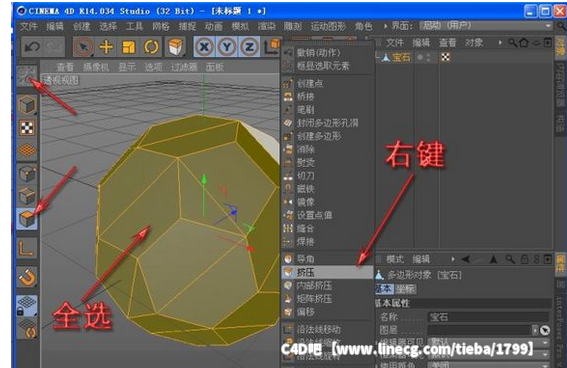567x368 pixels.
Task: Click the Undo arrow icon in toolbar
Action: point(32,47)
